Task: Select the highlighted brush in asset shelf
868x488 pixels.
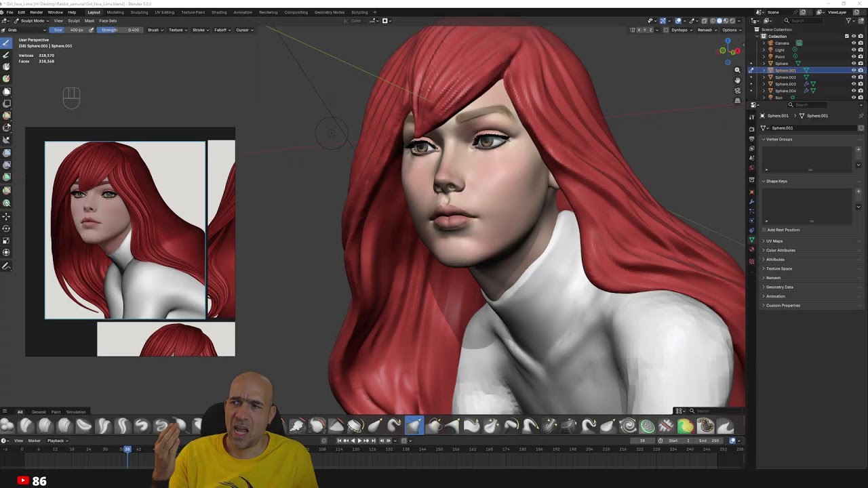Action: pyautogui.click(x=414, y=425)
